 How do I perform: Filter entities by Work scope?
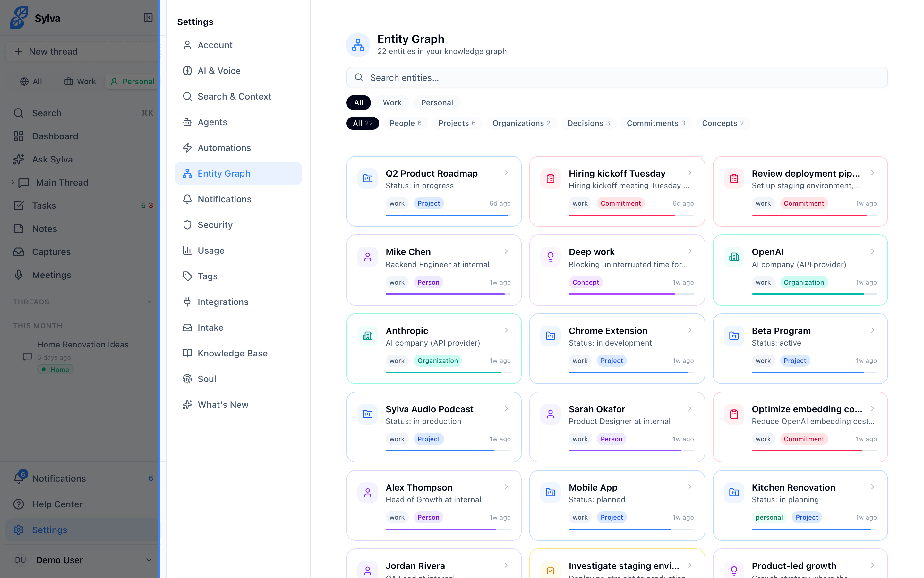click(392, 102)
